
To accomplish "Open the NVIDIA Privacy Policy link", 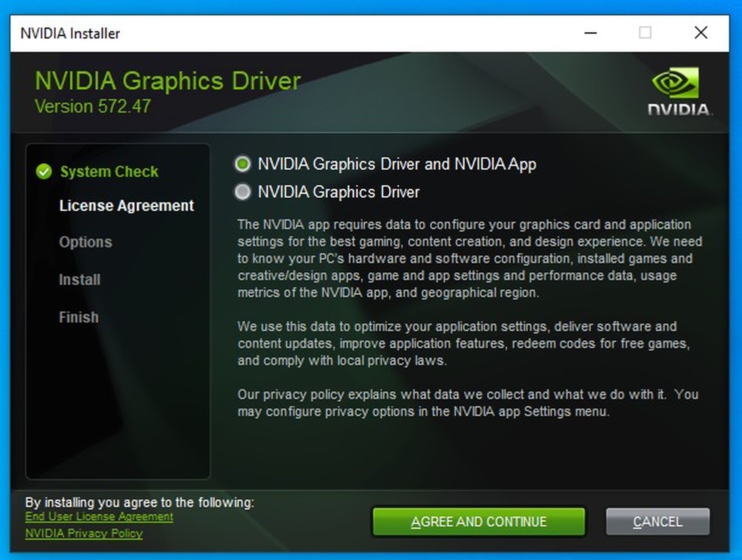I will tap(84, 533).
